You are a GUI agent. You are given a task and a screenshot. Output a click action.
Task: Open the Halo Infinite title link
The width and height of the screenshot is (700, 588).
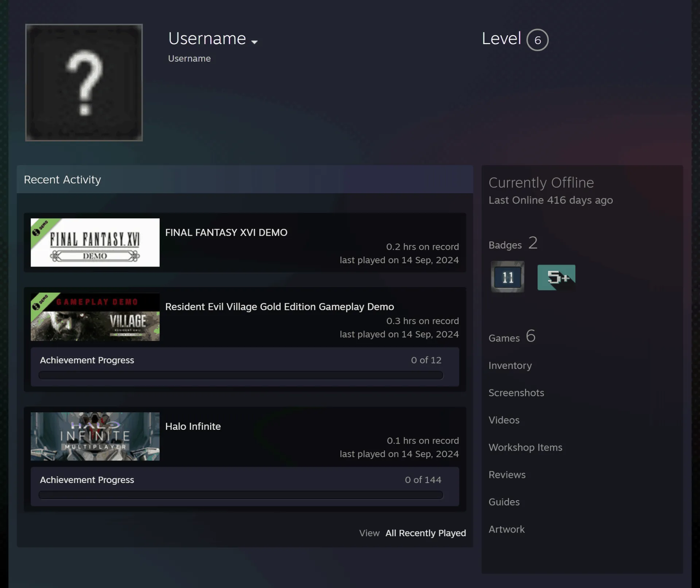[x=193, y=427]
